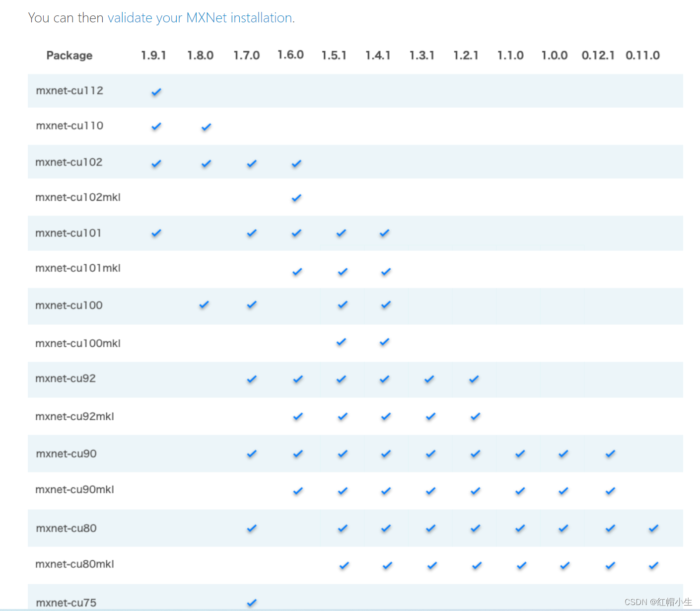Click the mxnet-cu90 checkmark under 0.12.1
700x611 pixels.
click(611, 454)
